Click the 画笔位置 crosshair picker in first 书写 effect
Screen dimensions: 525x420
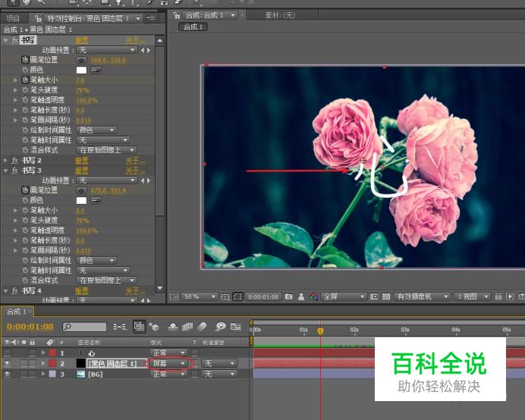coord(81,60)
